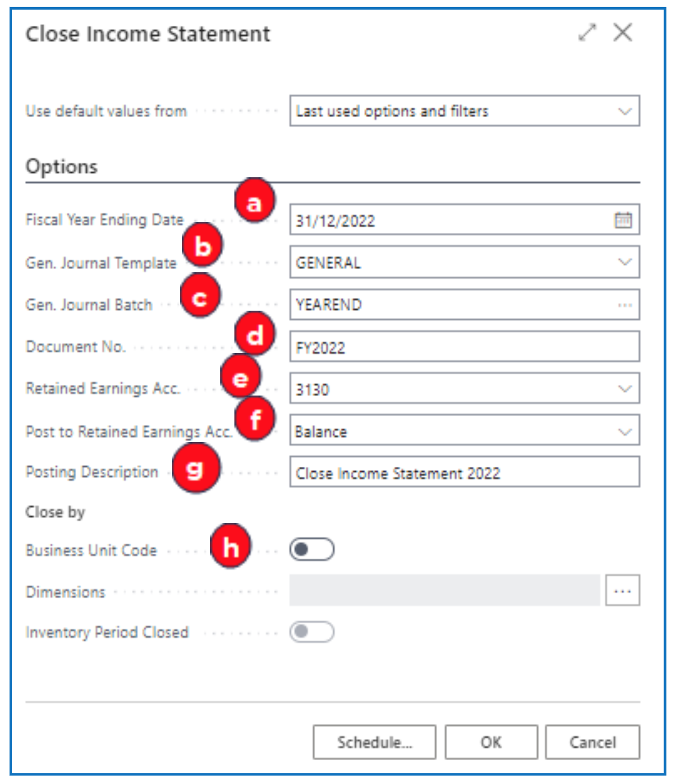Open the Post to Retained Earnings Acc. dropdown

[624, 432]
